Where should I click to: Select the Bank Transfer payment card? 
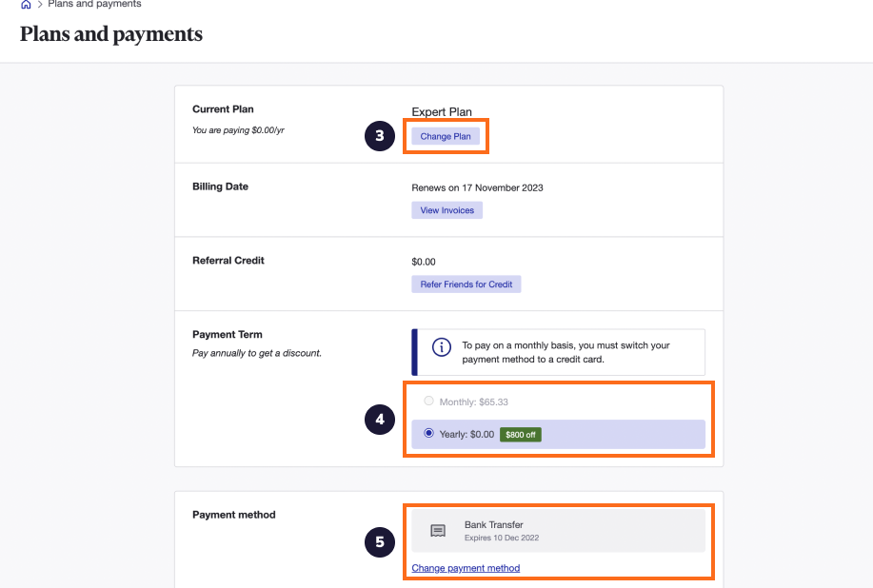pos(558,530)
